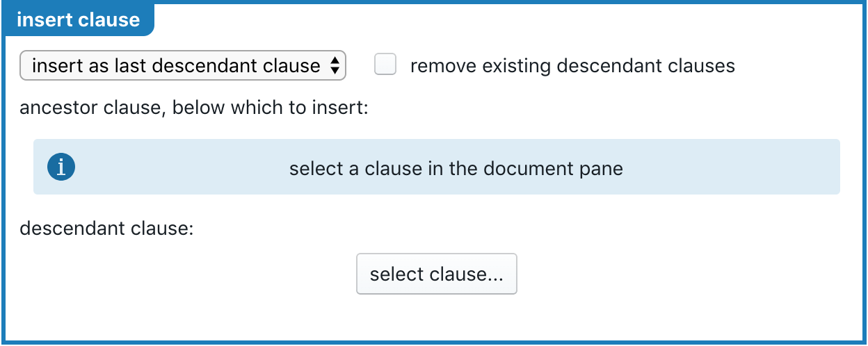
Task: Click empty panel area below select clause button
Action: tap(437, 317)
